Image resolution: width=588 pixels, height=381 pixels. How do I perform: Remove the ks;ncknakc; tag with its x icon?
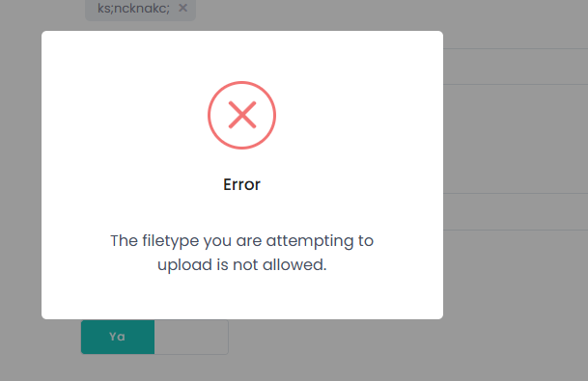click(x=182, y=8)
